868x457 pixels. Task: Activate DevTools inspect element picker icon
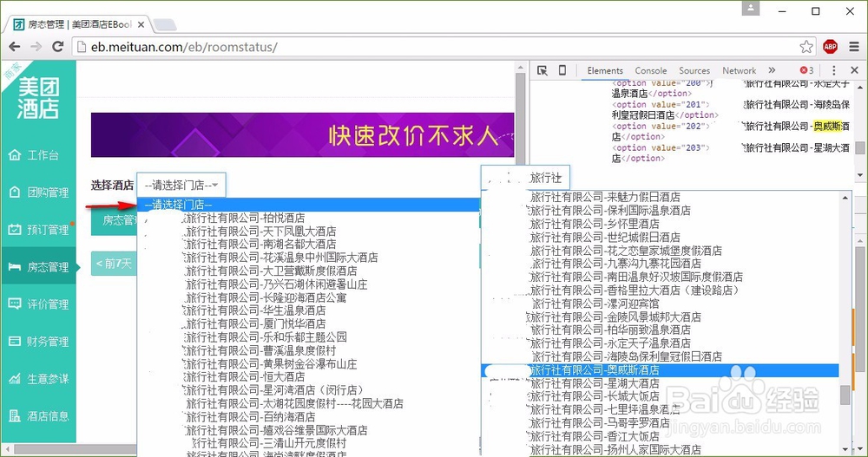click(542, 70)
